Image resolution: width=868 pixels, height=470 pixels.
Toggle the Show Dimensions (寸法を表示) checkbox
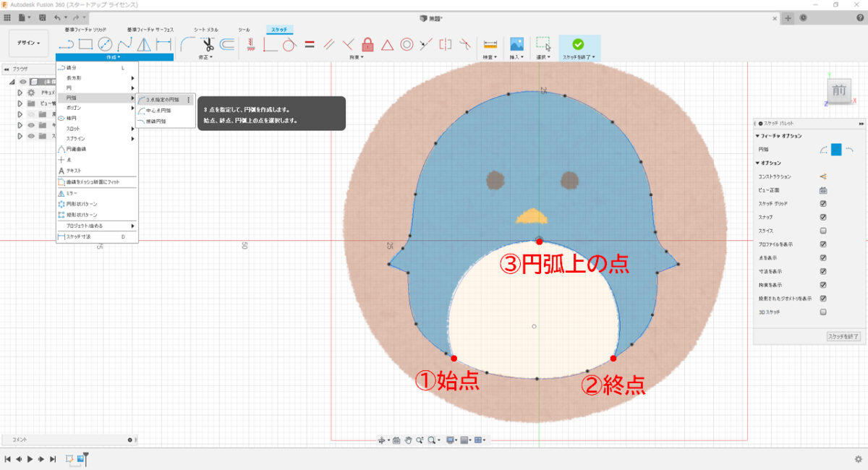[x=823, y=271]
